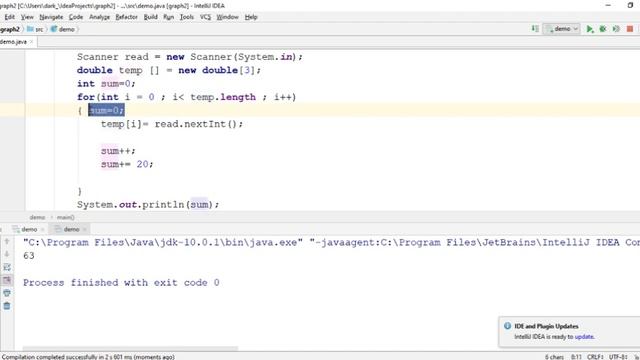Click print icon in Run console sidebar

coord(7,293)
